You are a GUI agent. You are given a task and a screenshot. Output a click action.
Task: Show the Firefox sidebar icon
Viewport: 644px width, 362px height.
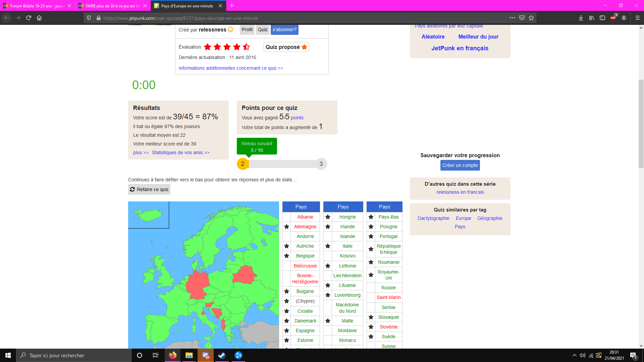pos(602,18)
